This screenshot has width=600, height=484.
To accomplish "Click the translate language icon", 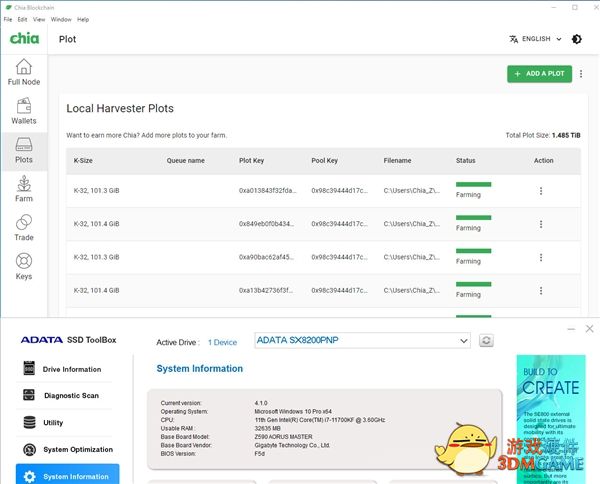I will click(514, 39).
